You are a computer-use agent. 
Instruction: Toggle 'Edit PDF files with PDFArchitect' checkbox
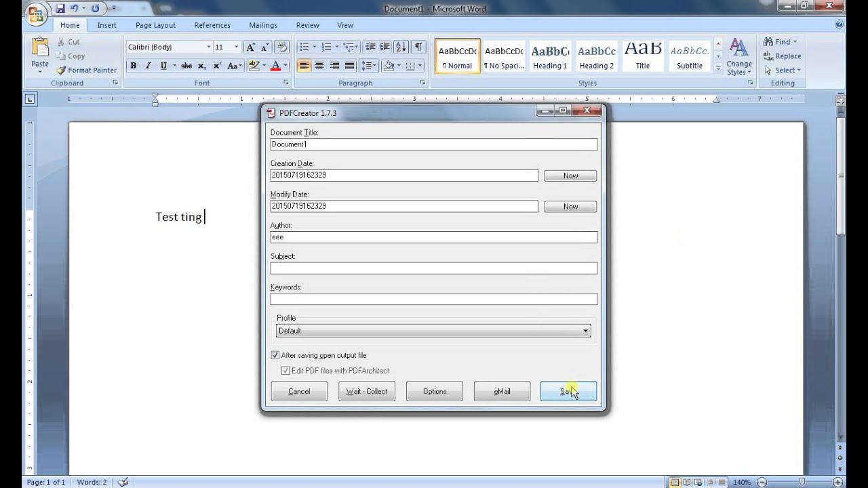coord(285,371)
